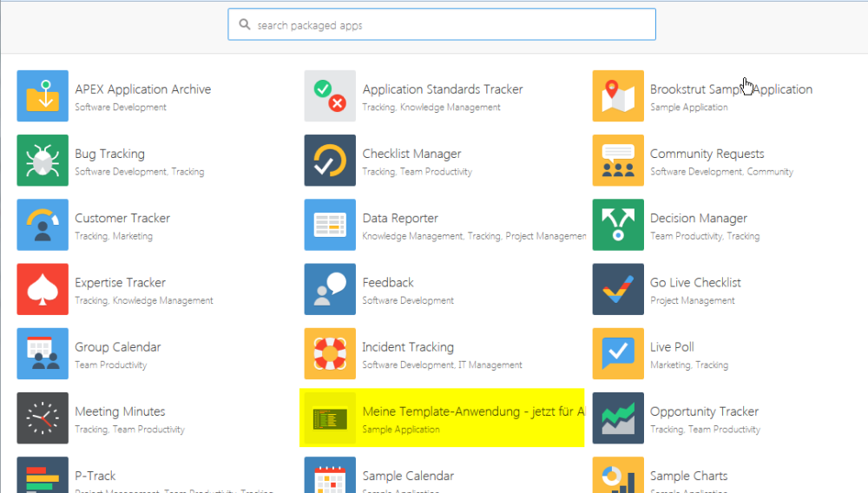Focus the search packaged apps field
Image resolution: width=868 pixels, height=493 pixels.
(442, 24)
